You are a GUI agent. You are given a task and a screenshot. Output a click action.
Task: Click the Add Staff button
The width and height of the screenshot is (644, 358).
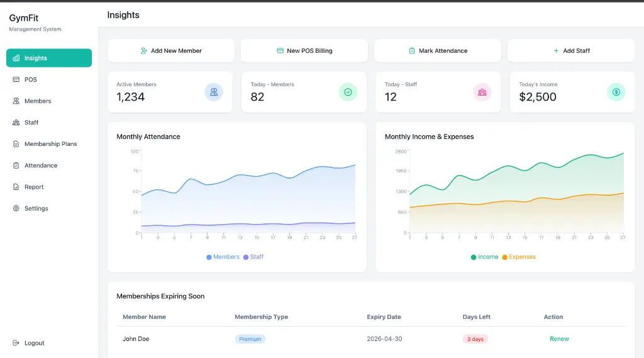(x=571, y=50)
